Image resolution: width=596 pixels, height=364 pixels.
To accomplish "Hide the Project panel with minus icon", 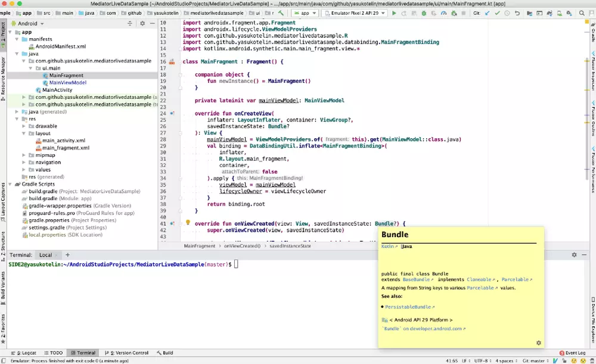I will tap(153, 23).
